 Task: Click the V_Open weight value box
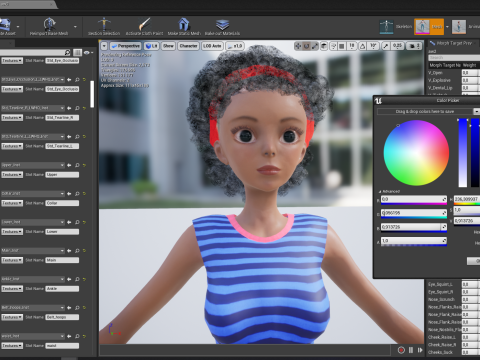tap(470, 73)
